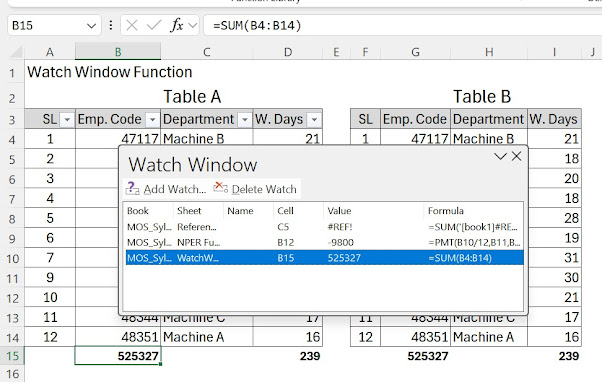Click the 525327 total in Table B

pos(428,356)
